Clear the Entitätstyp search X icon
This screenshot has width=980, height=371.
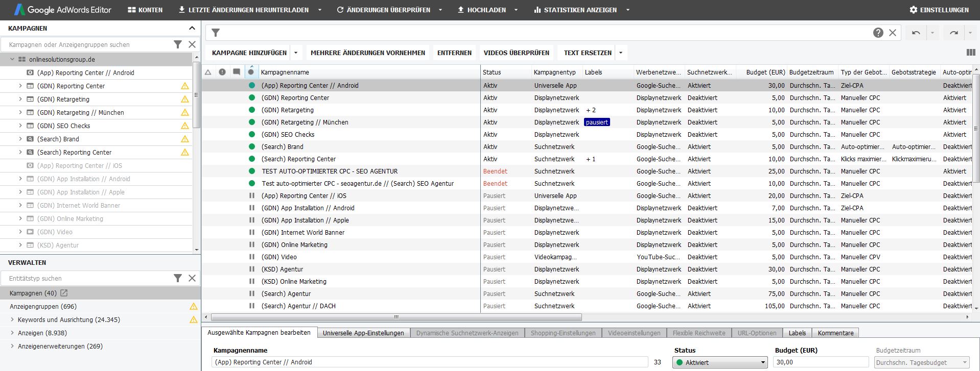[x=192, y=278]
